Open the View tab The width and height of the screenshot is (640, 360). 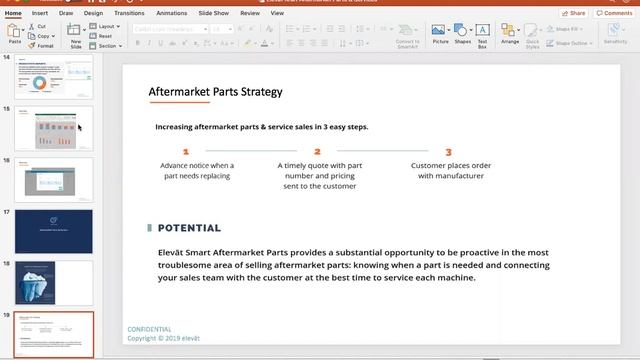click(x=277, y=13)
